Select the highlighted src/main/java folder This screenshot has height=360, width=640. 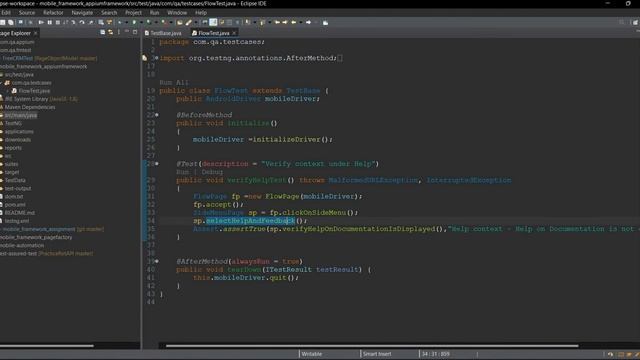click(21, 115)
